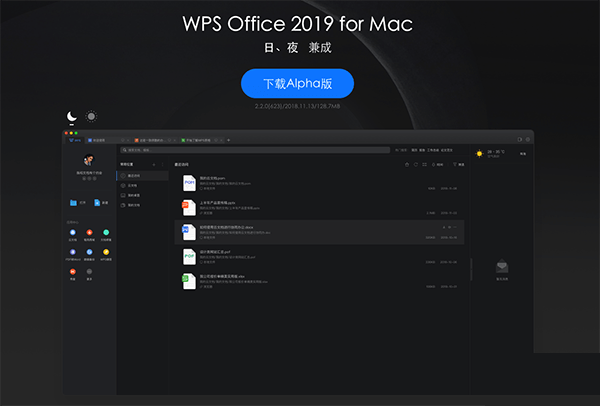This screenshot has width=600, height=406.
Task: Open the WPS home tab
Action: point(73,140)
